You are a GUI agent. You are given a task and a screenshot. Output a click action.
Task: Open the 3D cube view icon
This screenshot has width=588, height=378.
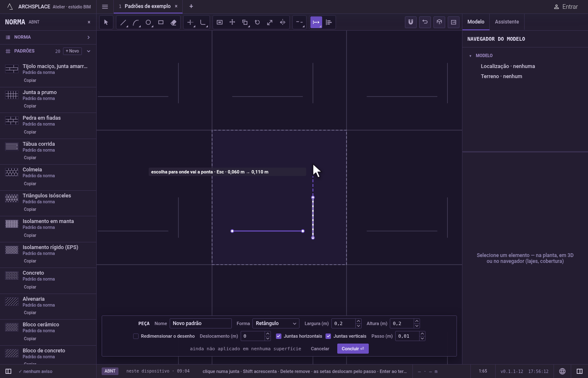(439, 22)
